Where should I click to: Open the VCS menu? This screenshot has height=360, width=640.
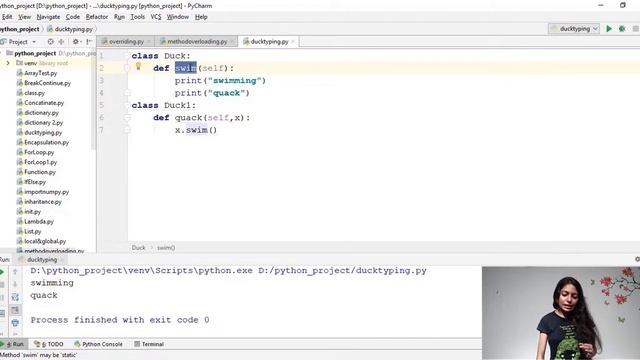tap(156, 17)
